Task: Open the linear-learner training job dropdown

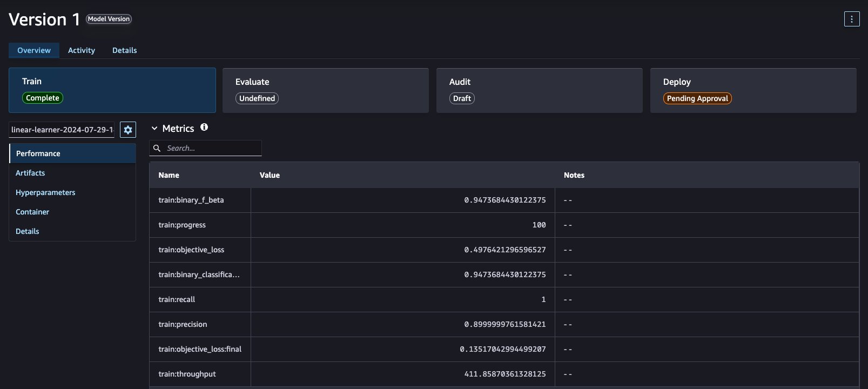Action: [x=62, y=130]
